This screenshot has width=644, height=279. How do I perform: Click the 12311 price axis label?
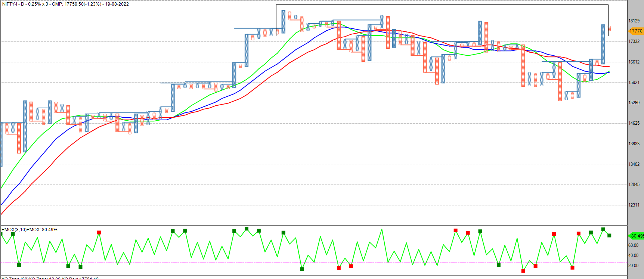click(634, 205)
